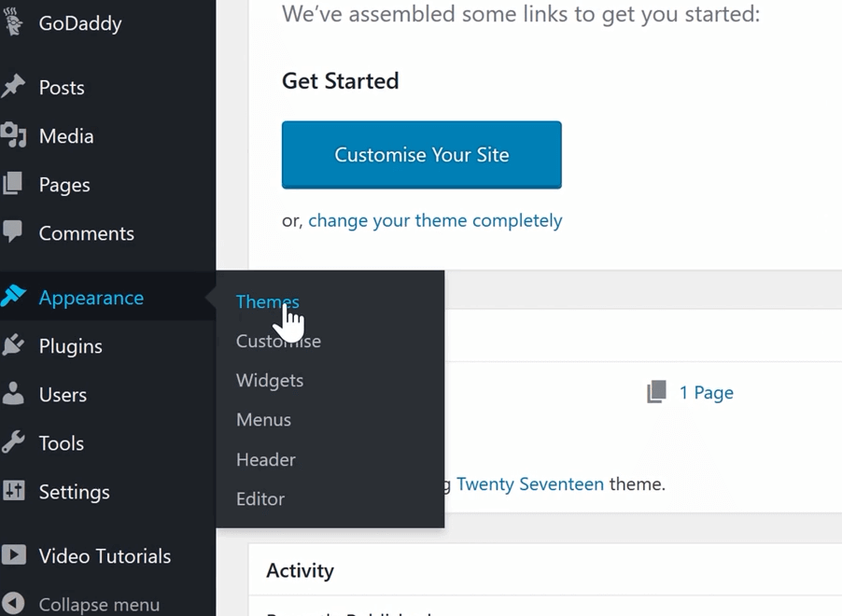Click the Comments speech bubble icon
Screen dimensions: 842x616
13,232
